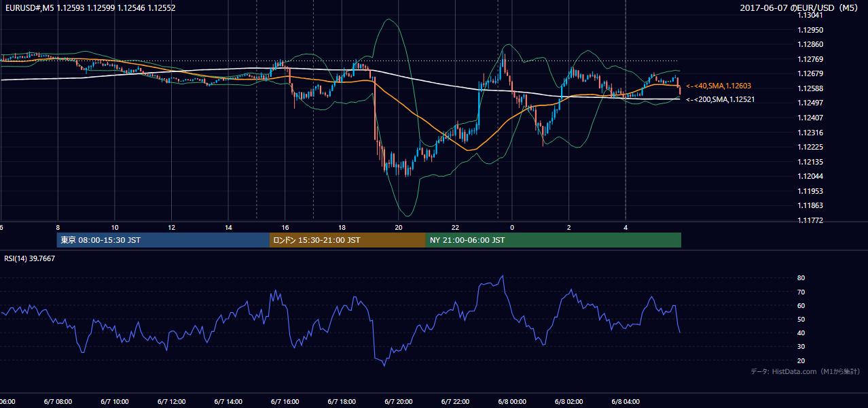The image size is (868, 408).
Task: Click hour tick 14 on price chart axis
Action: click(x=228, y=227)
